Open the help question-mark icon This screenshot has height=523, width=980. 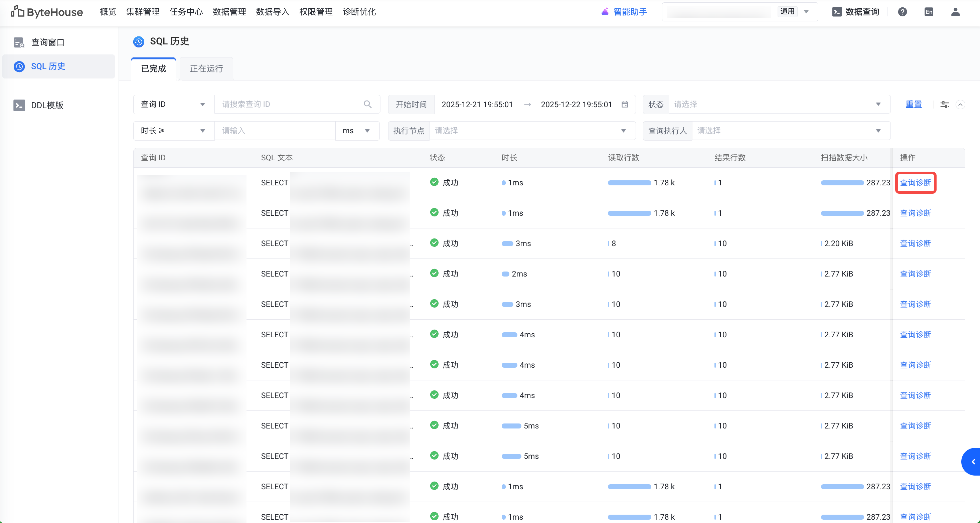tap(902, 12)
